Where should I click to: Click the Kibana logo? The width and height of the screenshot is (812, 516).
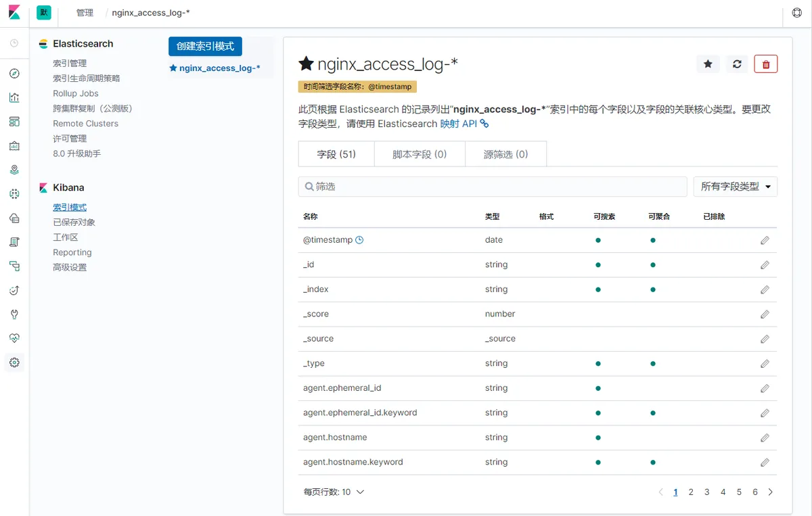14,13
